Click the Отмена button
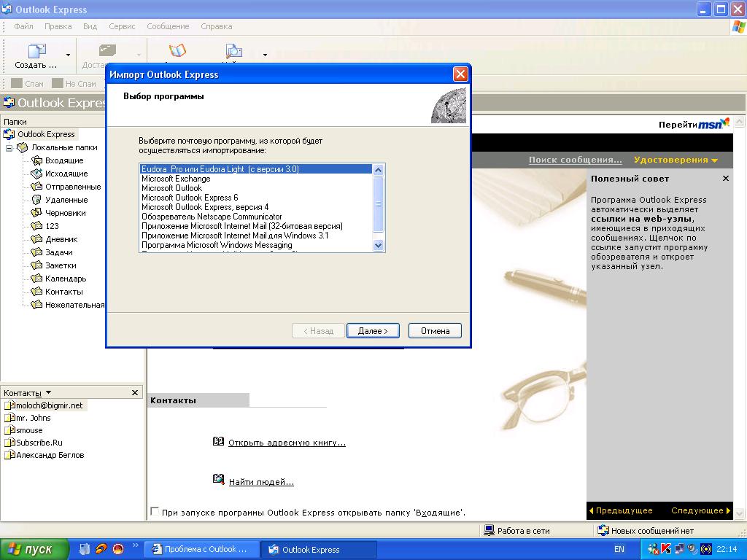 435,331
